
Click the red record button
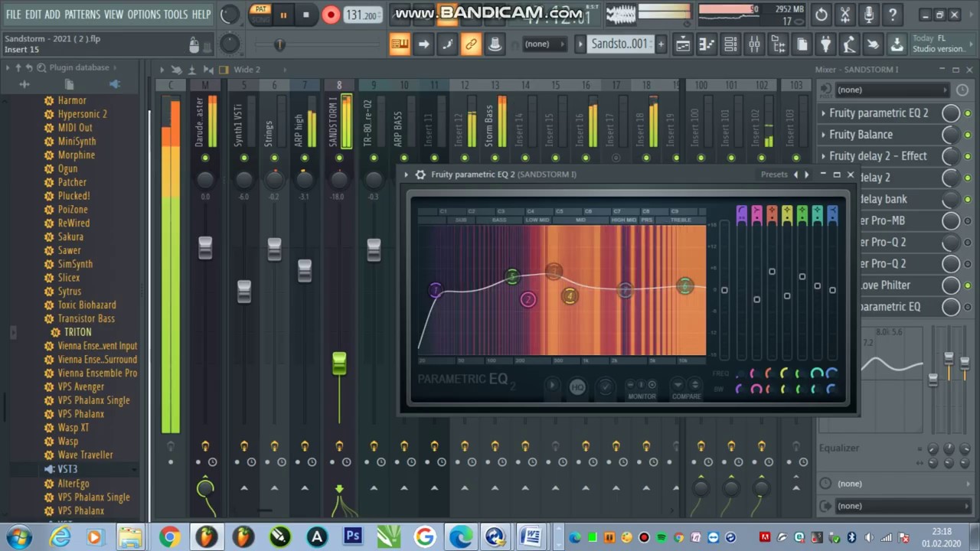331,15
